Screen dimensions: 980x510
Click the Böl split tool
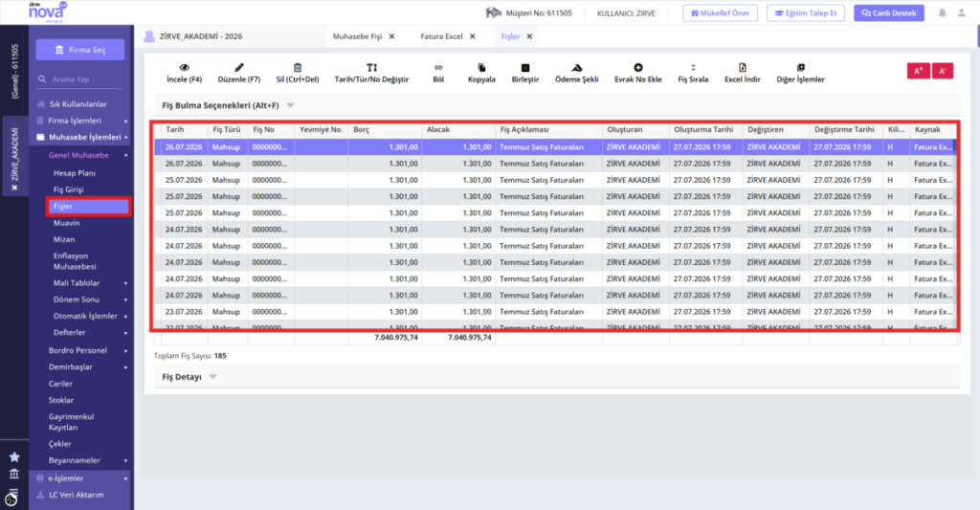click(438, 73)
